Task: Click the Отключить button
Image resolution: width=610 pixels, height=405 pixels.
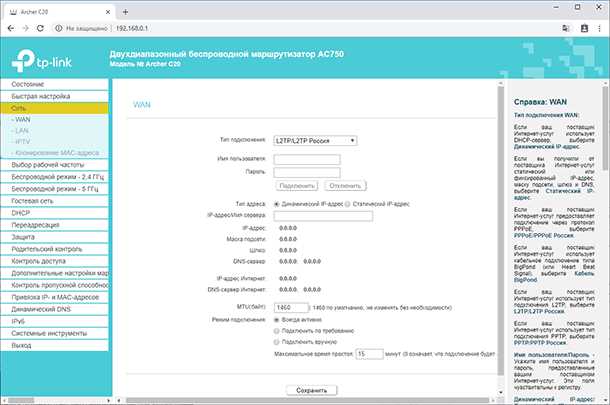Action: pos(345,186)
